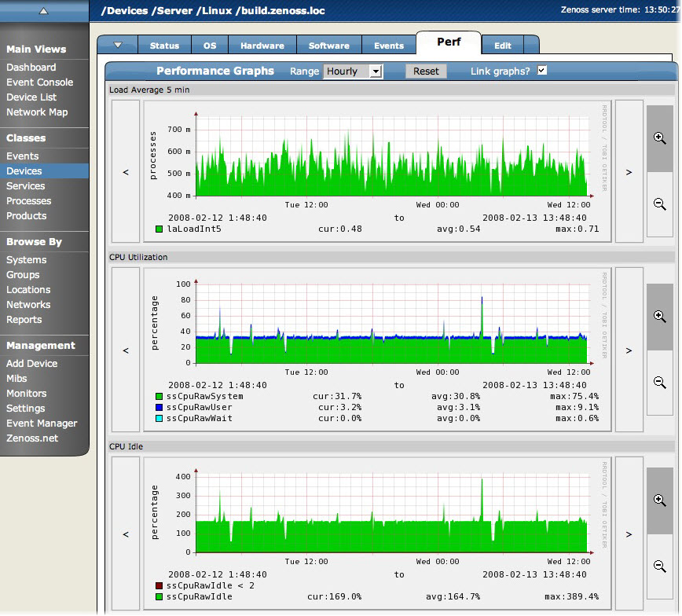
Task: Open Event Console in sidebar
Action: tap(40, 82)
